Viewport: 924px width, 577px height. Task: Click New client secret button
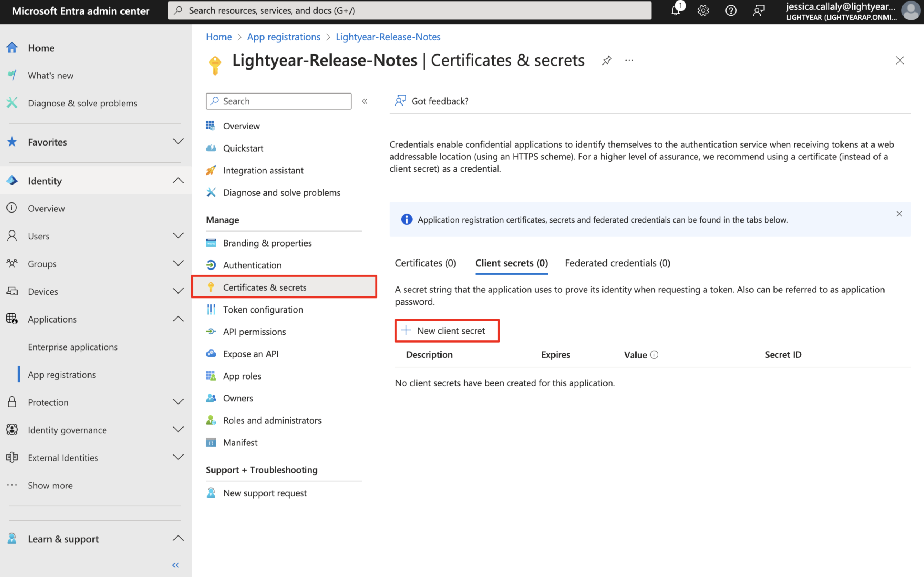pyautogui.click(x=447, y=330)
